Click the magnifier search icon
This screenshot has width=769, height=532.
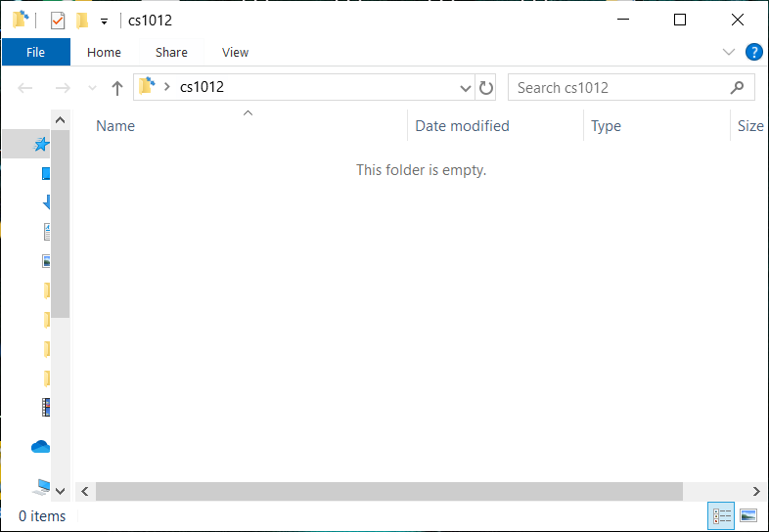[738, 88]
